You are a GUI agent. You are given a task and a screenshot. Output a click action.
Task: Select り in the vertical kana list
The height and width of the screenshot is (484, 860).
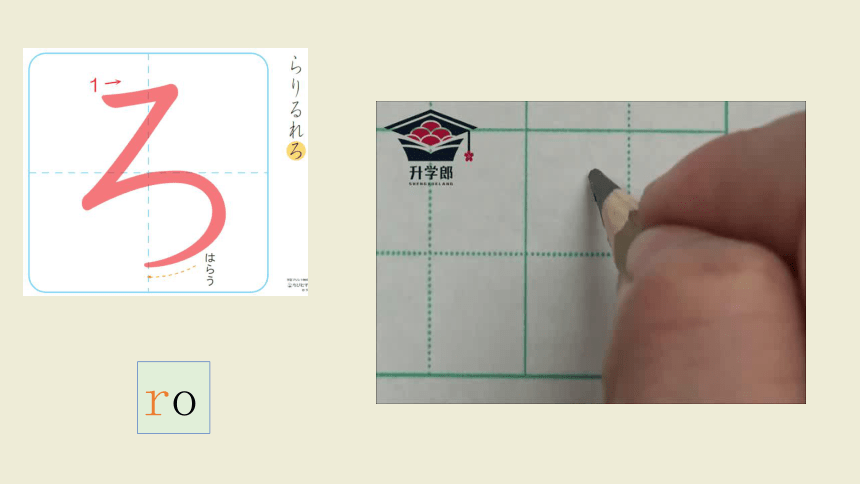pyautogui.click(x=296, y=87)
